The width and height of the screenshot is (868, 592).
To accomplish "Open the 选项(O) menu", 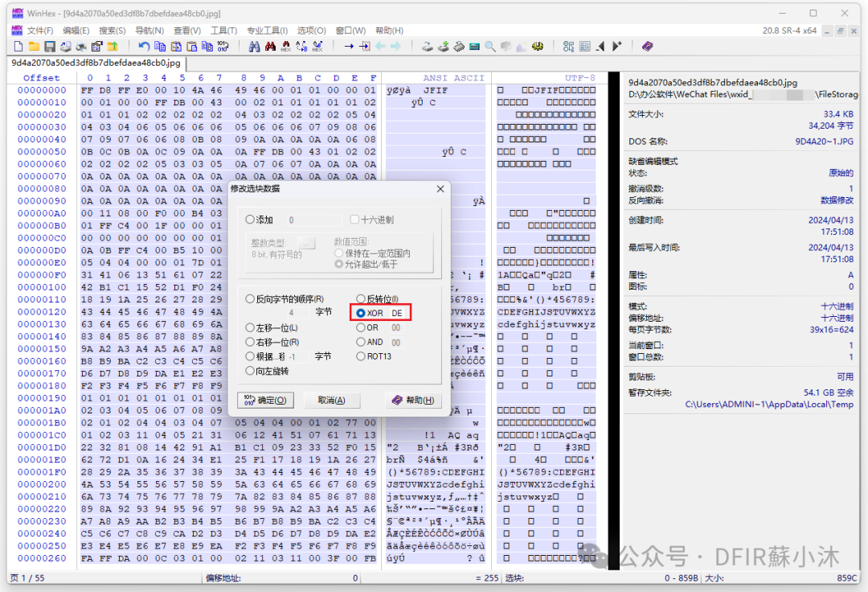I will coord(312,31).
